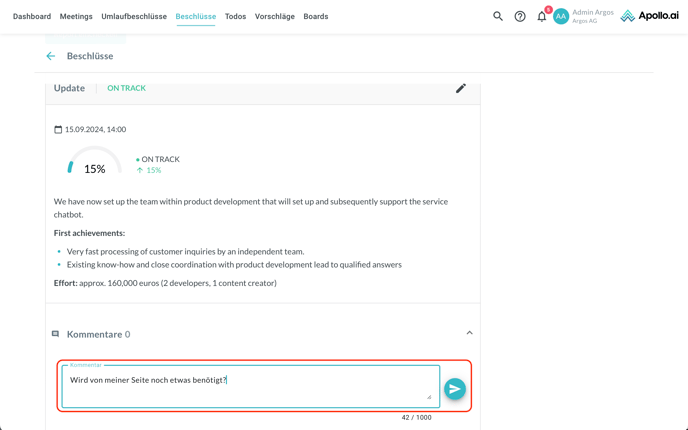This screenshot has height=430, width=688.
Task: Collapse the Kommentare section chevron
Action: 469,333
